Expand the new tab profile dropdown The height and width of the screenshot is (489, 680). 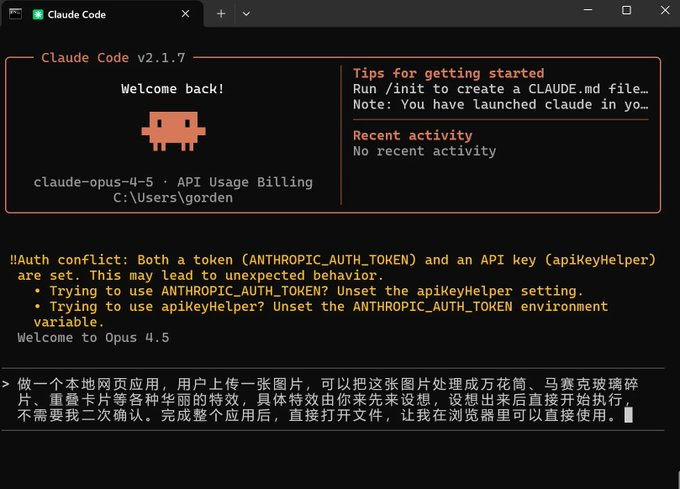(x=246, y=14)
